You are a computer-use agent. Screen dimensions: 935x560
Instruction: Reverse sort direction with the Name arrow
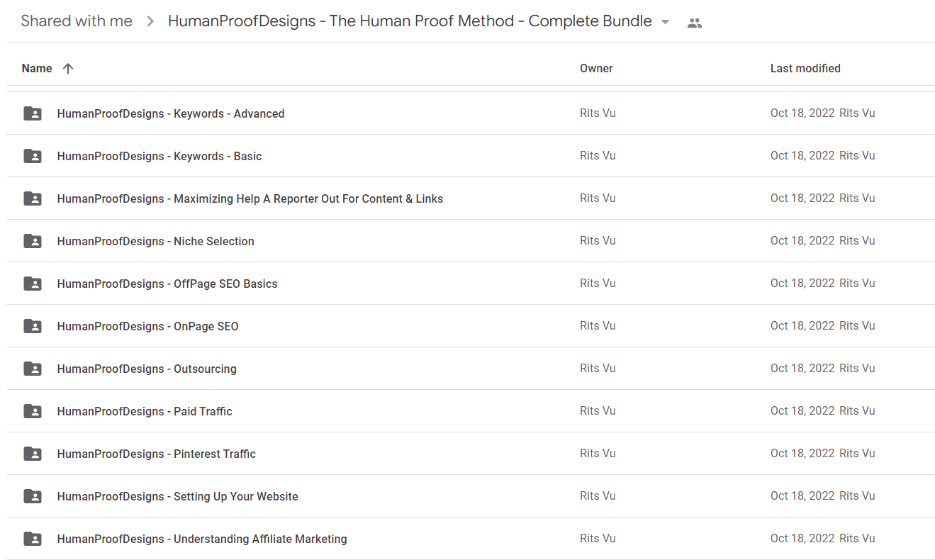[x=68, y=68]
